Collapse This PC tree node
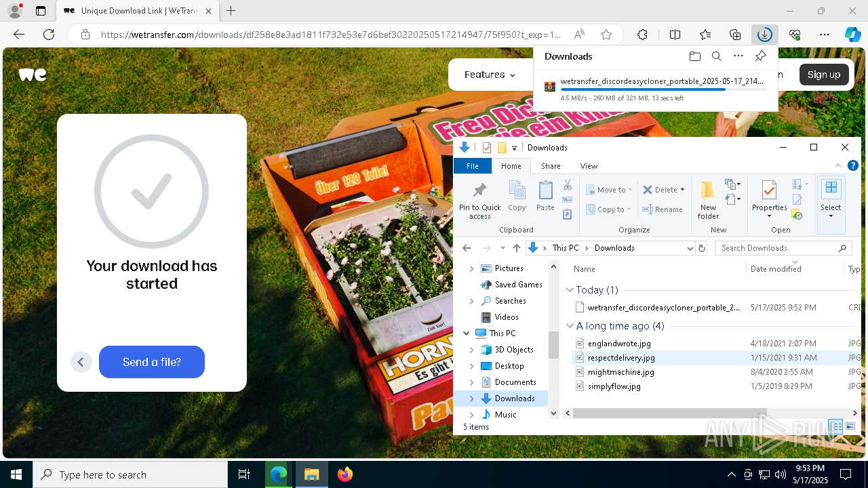 (x=467, y=333)
